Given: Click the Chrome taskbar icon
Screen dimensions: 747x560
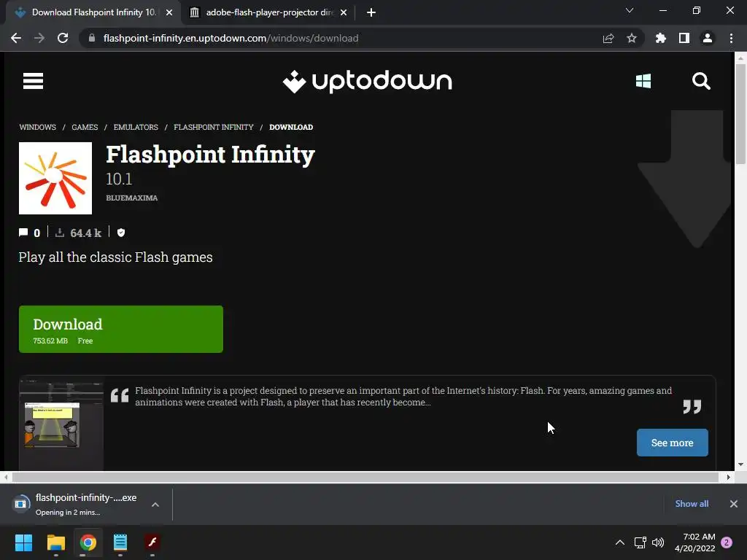Looking at the screenshot, I should point(88,542).
